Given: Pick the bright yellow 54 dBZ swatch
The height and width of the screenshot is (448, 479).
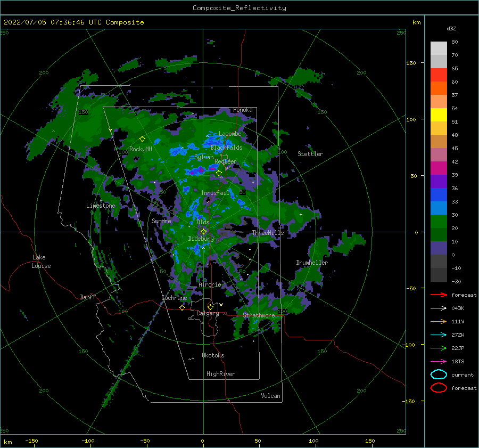Looking at the screenshot, I should pyautogui.click(x=439, y=115).
